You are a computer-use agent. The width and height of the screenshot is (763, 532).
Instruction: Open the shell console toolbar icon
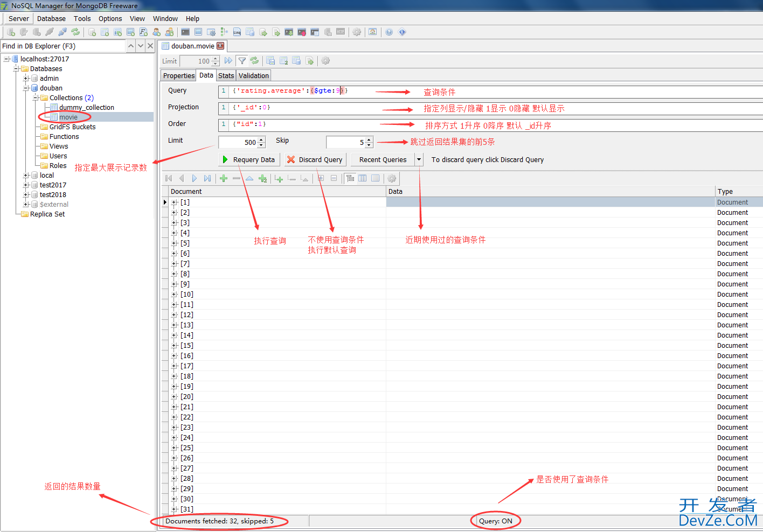[x=185, y=32]
